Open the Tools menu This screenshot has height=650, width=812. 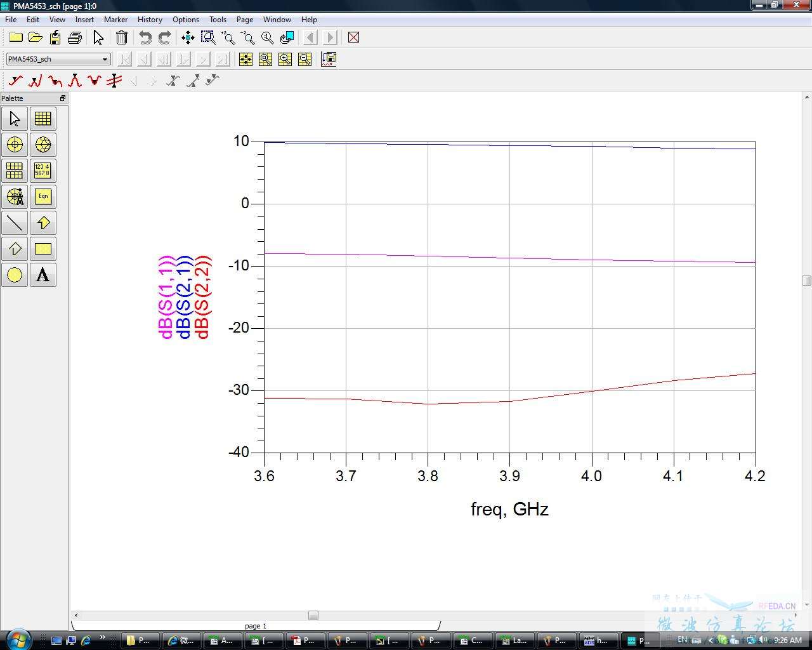pyautogui.click(x=218, y=20)
